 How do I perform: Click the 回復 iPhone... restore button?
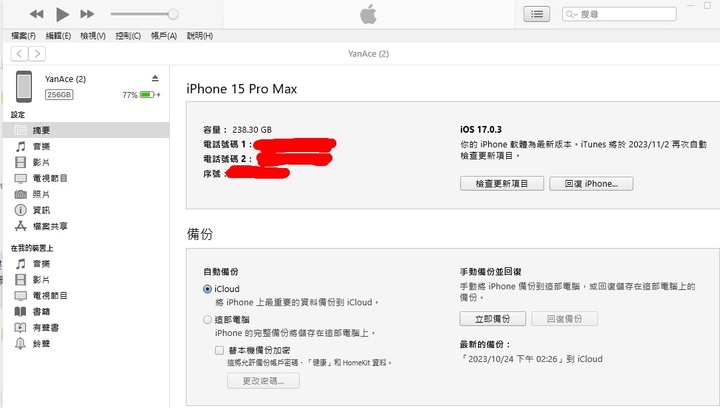pyautogui.click(x=591, y=184)
